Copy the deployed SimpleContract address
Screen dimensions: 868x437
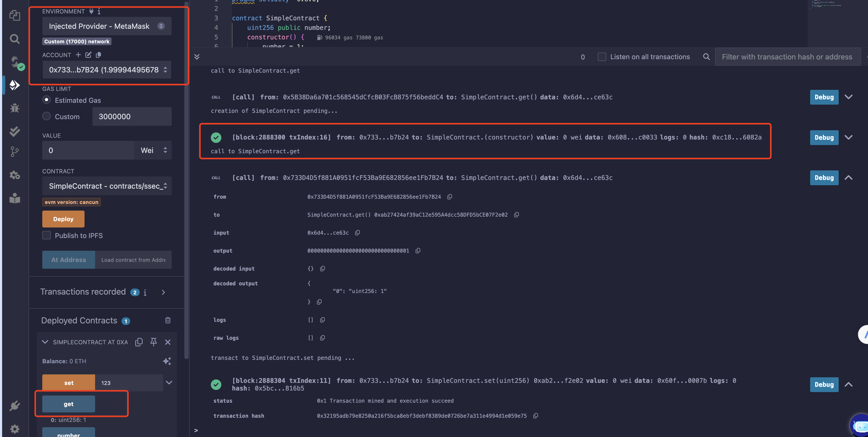point(139,342)
